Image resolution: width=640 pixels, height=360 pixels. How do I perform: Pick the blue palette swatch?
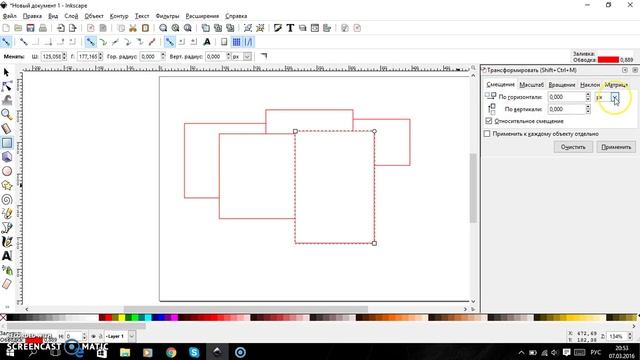161,318
